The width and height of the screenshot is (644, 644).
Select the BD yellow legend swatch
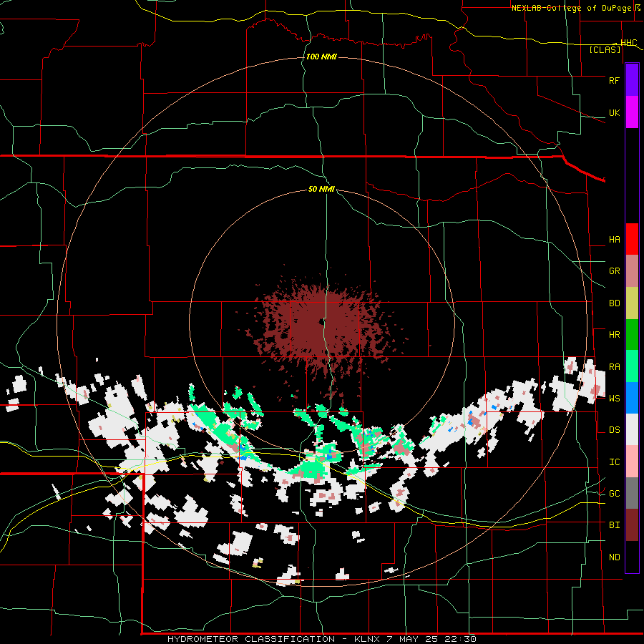(632, 303)
